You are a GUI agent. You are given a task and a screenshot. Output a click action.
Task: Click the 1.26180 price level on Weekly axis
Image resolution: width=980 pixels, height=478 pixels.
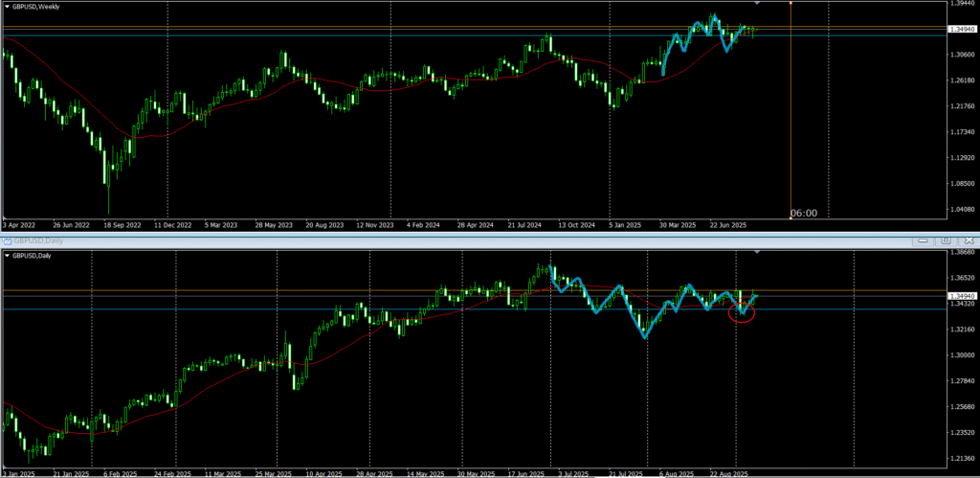pos(963,80)
